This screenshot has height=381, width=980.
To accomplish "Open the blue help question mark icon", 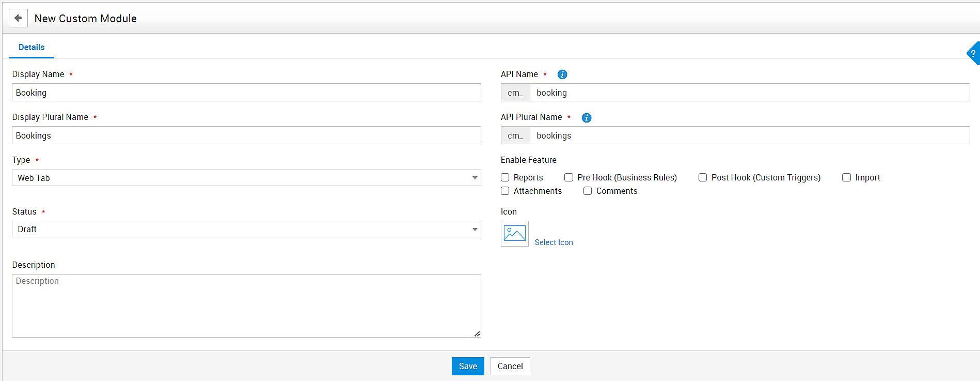I will [x=973, y=53].
